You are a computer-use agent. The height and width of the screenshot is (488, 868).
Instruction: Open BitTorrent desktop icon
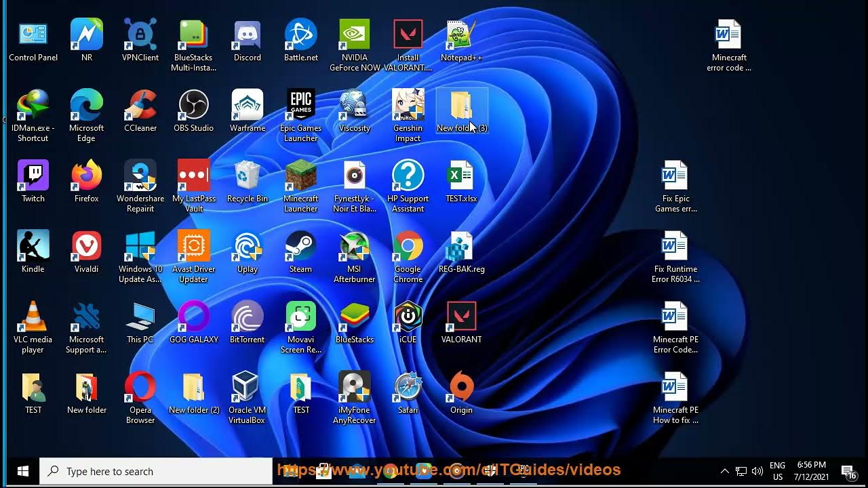(x=248, y=323)
